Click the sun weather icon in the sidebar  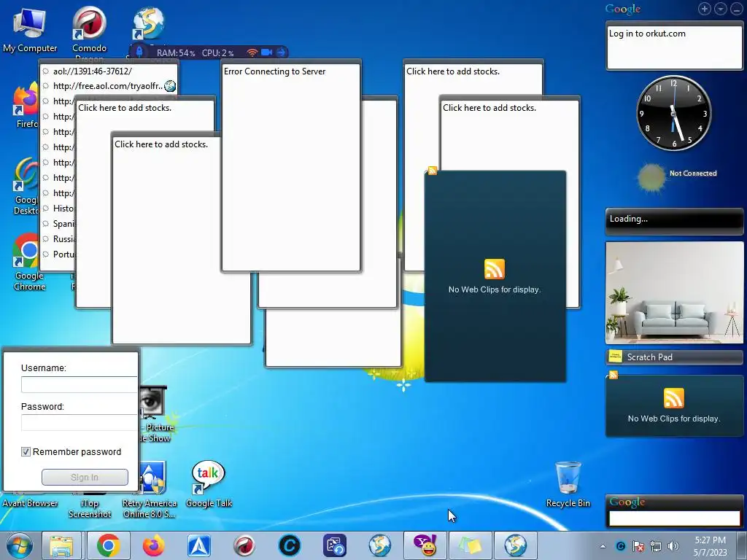click(x=651, y=178)
